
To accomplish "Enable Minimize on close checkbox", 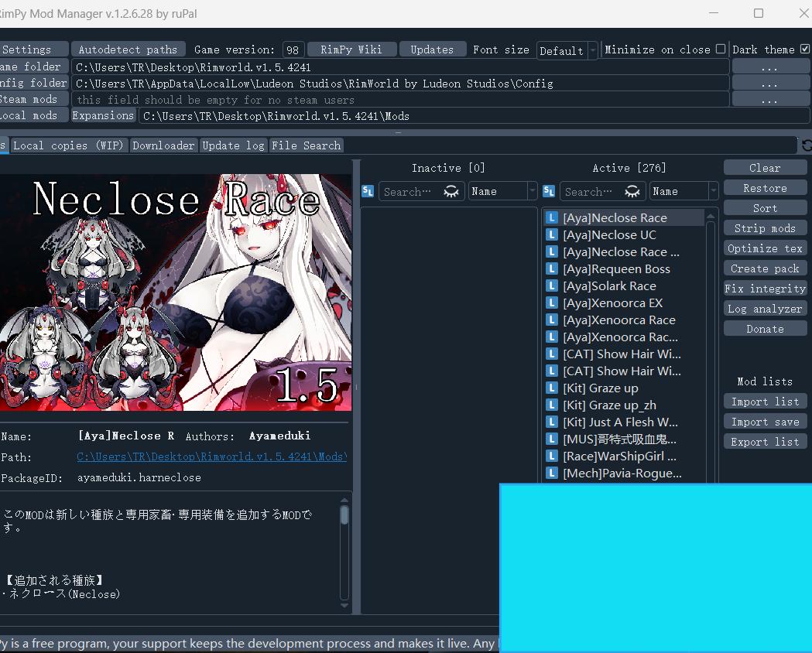I will [x=721, y=49].
